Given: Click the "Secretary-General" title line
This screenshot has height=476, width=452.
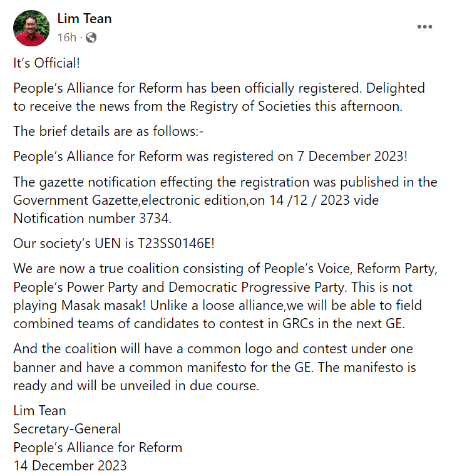Looking at the screenshot, I should pos(67,429).
